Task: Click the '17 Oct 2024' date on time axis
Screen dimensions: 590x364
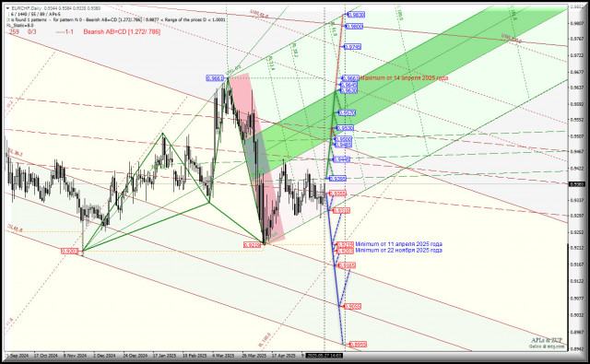Action: 46,356
